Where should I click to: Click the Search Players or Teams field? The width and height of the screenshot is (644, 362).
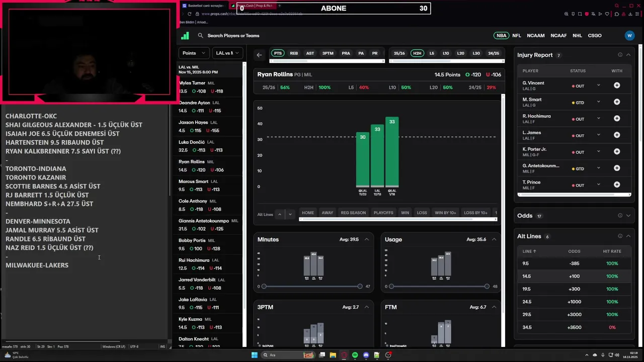click(x=233, y=36)
